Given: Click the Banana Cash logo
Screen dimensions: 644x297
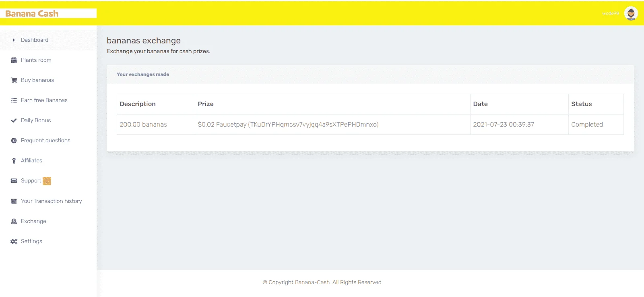Looking at the screenshot, I should pos(32,14).
